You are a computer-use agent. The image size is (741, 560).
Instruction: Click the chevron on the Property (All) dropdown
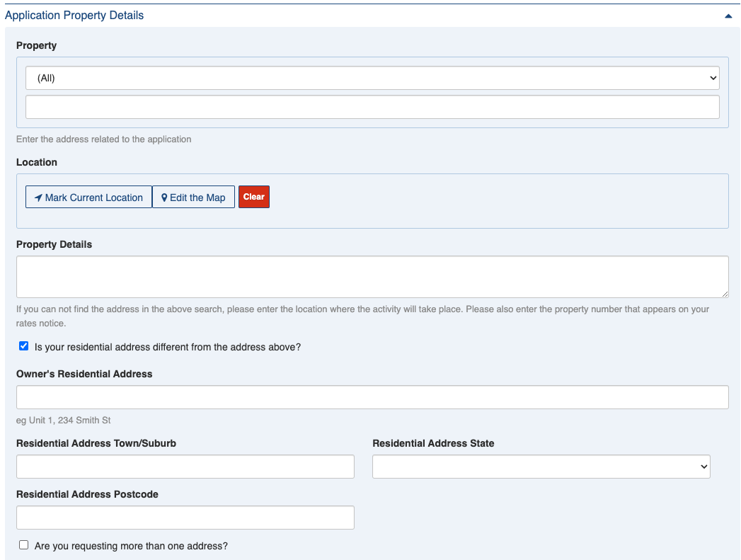pos(713,79)
